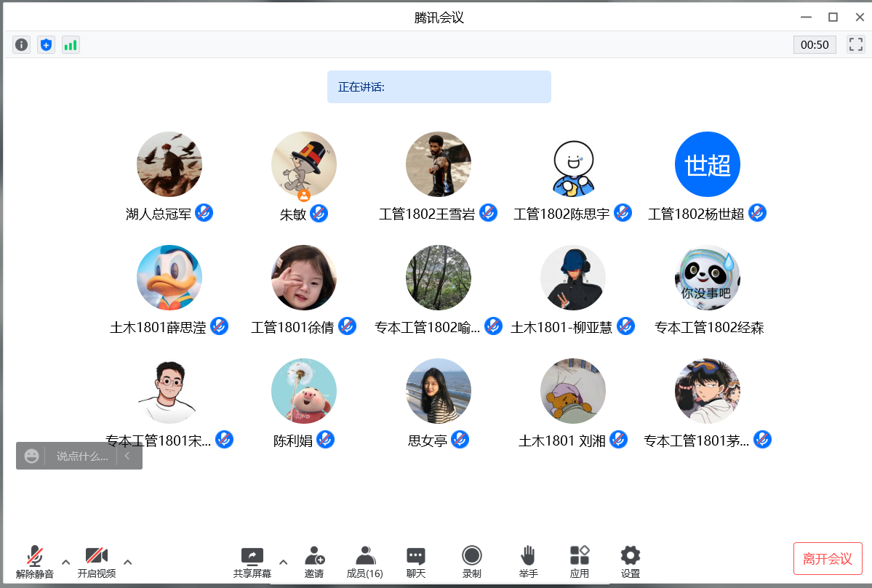Enter full screen mode
This screenshot has width=872, height=588.
click(x=855, y=45)
